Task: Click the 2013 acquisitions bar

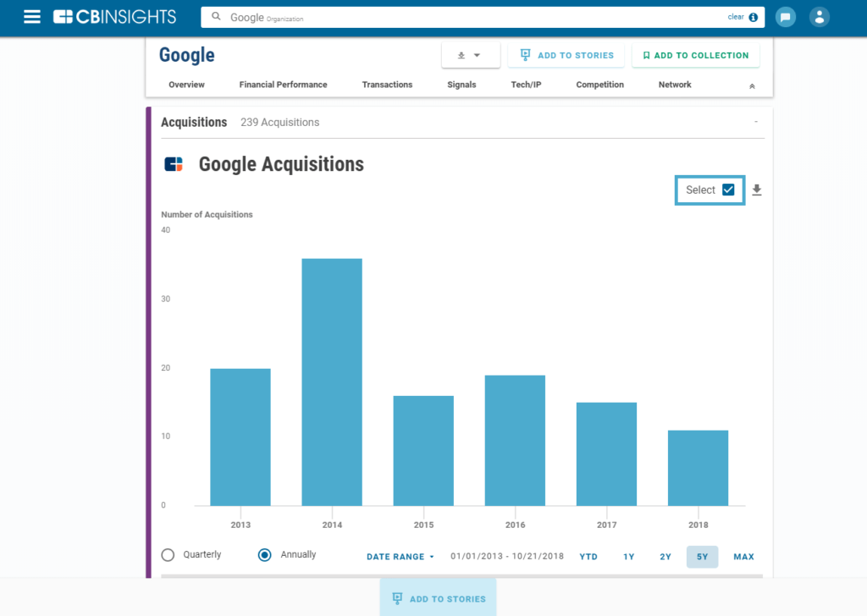Action: [240, 437]
